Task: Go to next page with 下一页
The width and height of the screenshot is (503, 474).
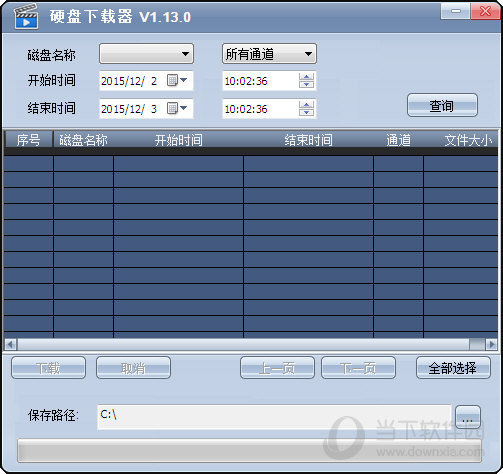Action: (358, 368)
